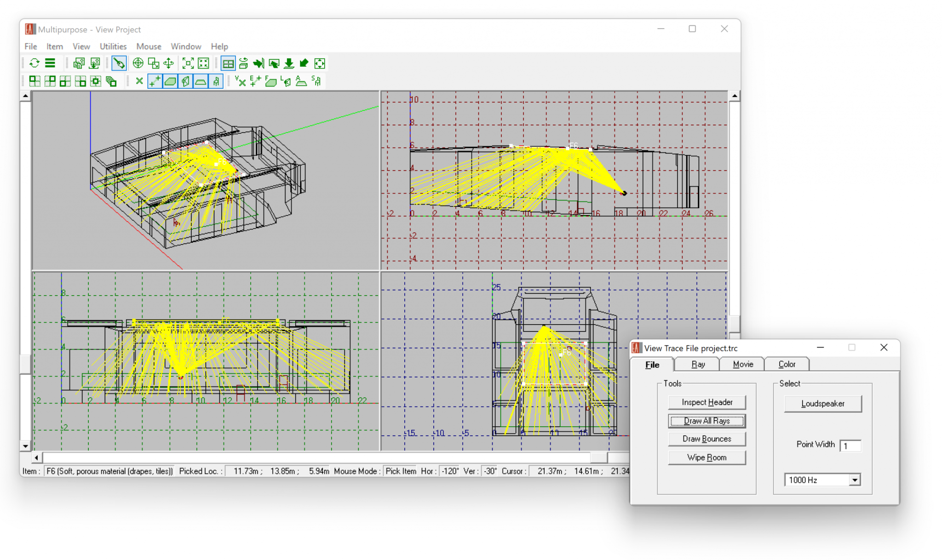942x560 pixels.
Task: Click the Wipe Room button
Action: 706,457
